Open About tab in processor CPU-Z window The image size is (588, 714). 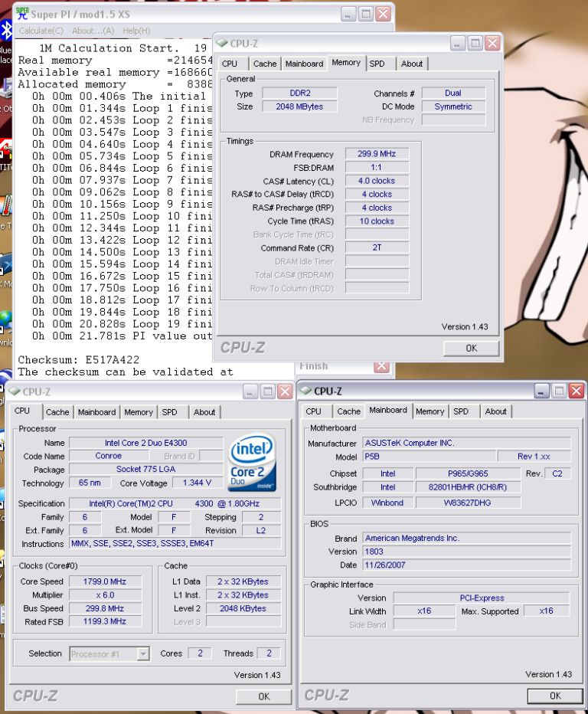204,412
